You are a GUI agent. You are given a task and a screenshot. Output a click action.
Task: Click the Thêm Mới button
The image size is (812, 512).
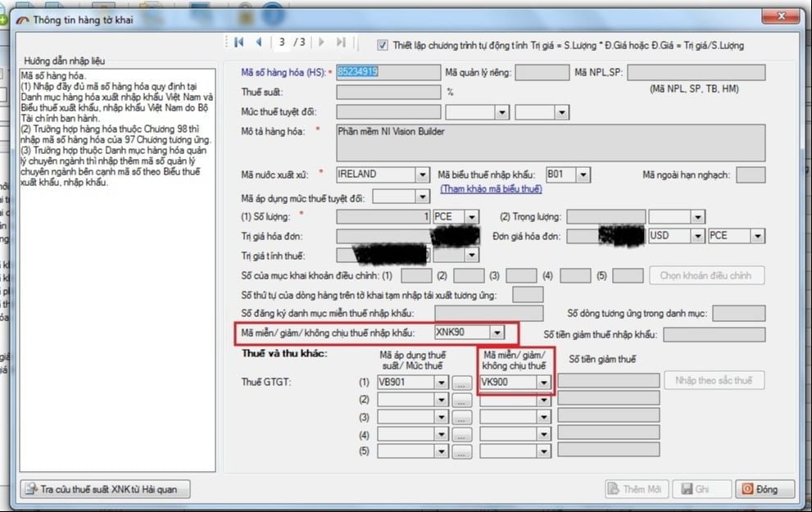(x=637, y=489)
